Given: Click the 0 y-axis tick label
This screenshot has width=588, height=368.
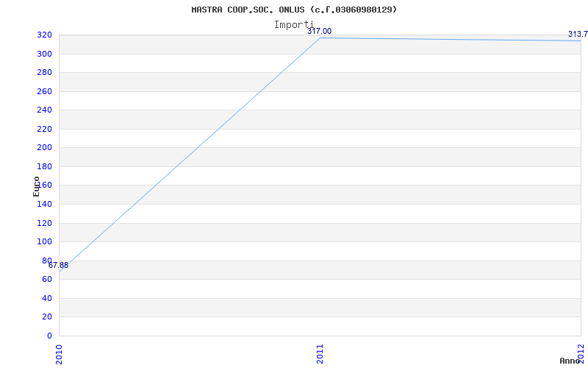Looking at the screenshot, I should (x=49, y=336).
